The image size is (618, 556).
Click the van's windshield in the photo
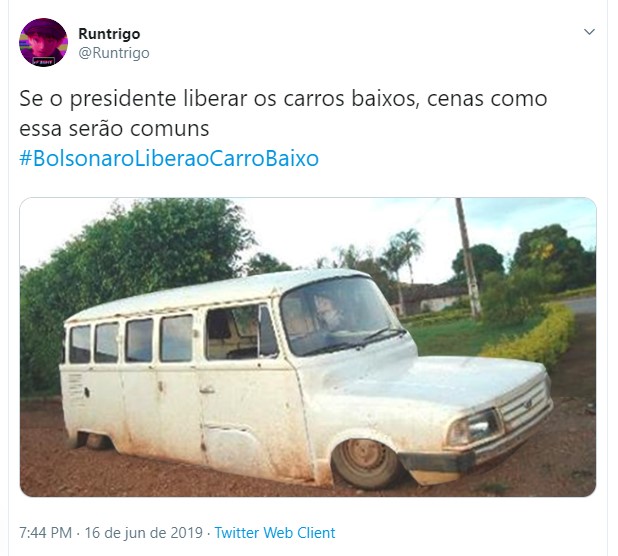click(341, 315)
